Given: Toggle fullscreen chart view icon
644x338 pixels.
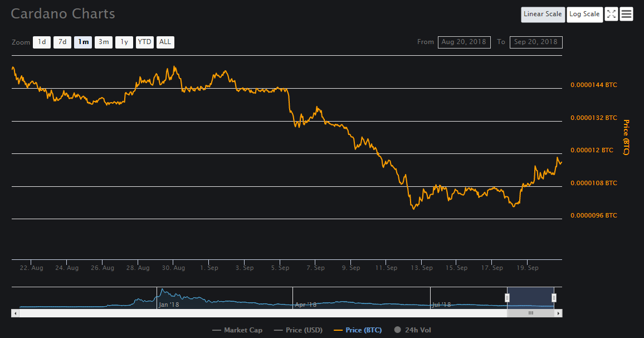Looking at the screenshot, I should click(x=611, y=15).
